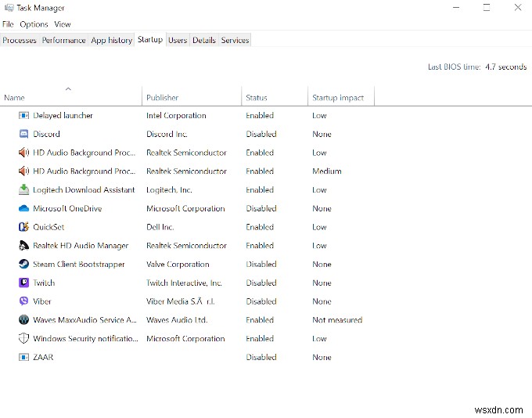The height and width of the screenshot is (418, 532).
Task: Click the Waves MaxxAudio Service icon
Action: click(x=23, y=319)
